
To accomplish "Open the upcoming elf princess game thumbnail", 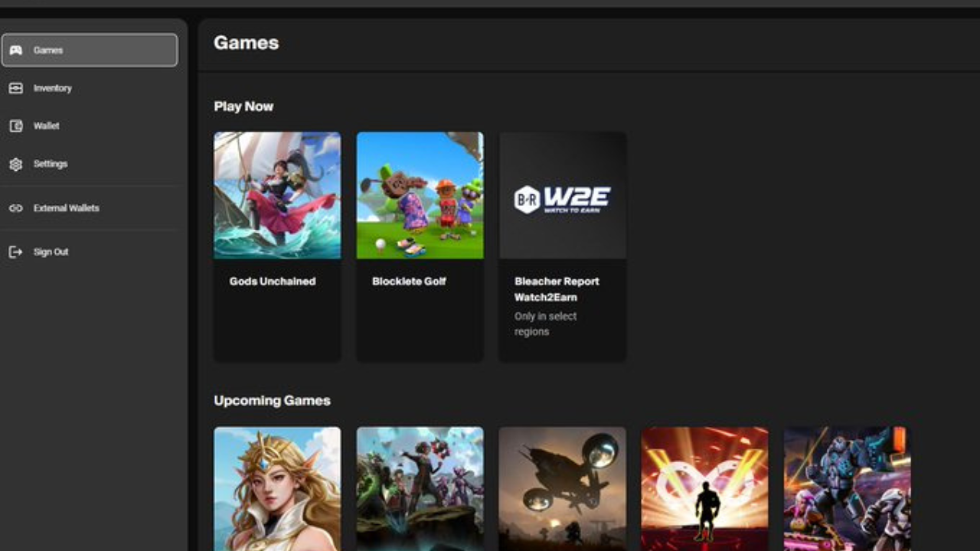I will coord(277,489).
